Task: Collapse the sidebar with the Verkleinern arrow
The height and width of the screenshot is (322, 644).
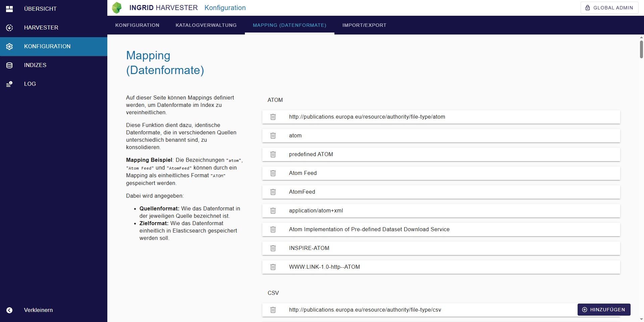Action: tap(9, 310)
